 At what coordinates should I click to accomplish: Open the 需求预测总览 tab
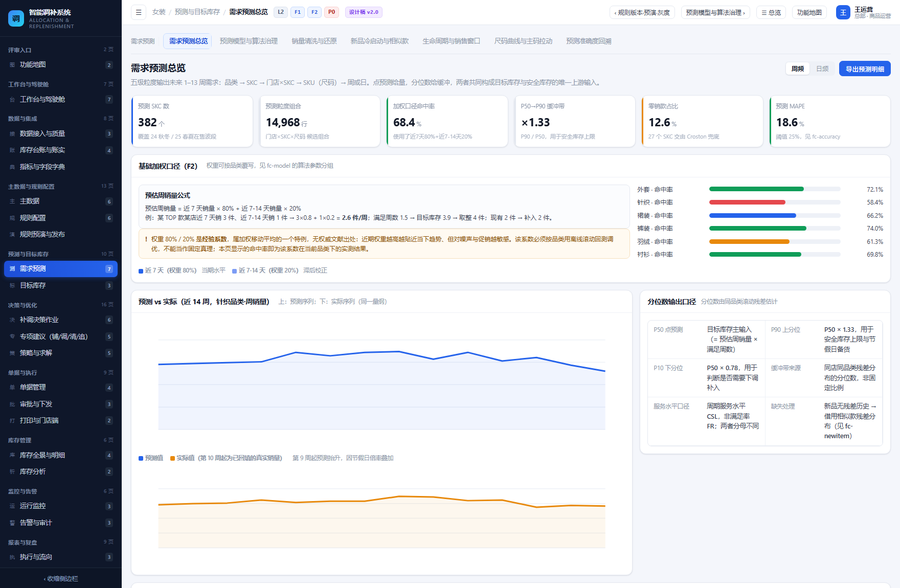(189, 41)
